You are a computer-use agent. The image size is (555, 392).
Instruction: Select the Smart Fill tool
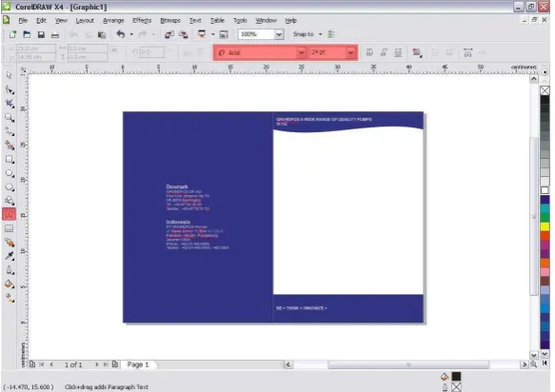pyautogui.click(x=10, y=145)
